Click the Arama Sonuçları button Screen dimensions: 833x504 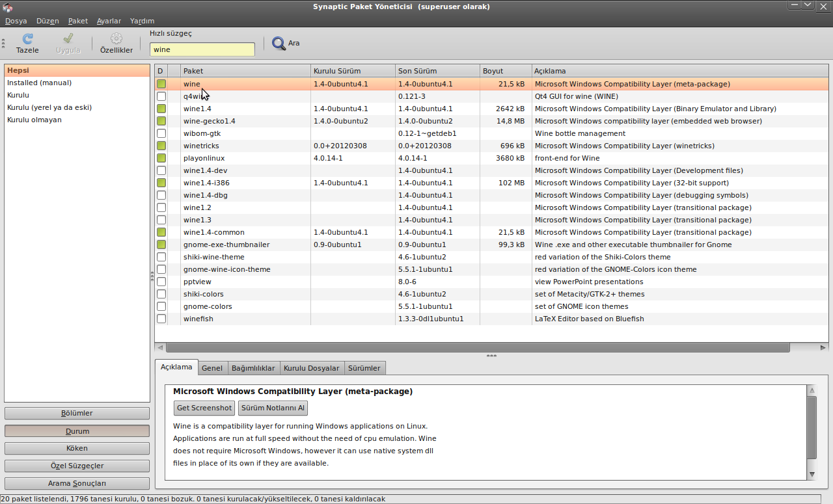77,483
